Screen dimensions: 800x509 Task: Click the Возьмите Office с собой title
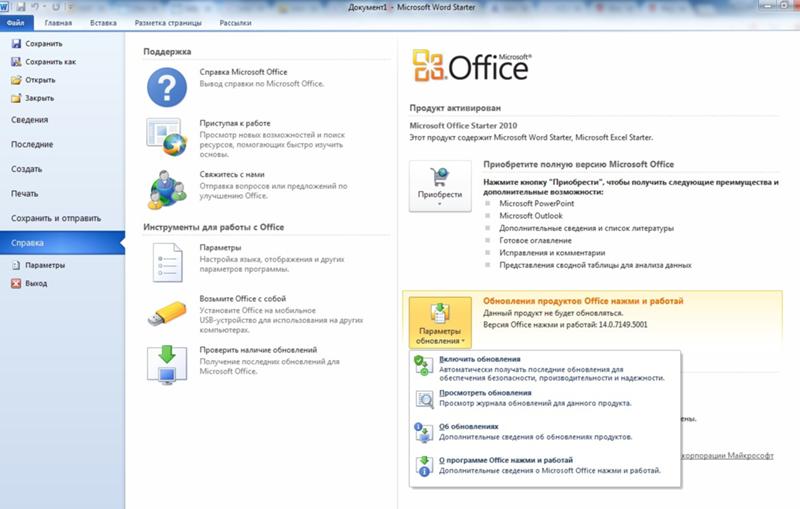coord(242,298)
